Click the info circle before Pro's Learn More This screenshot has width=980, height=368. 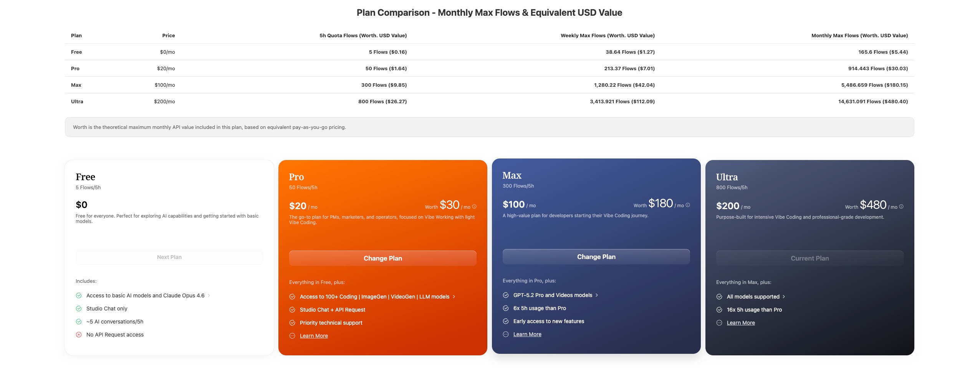[x=292, y=335]
